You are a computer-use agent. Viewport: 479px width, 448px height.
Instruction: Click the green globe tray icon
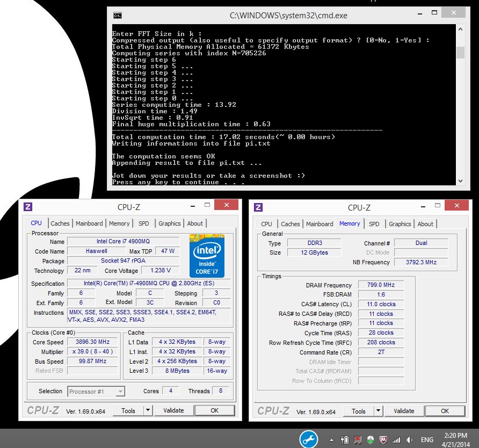(x=370, y=440)
